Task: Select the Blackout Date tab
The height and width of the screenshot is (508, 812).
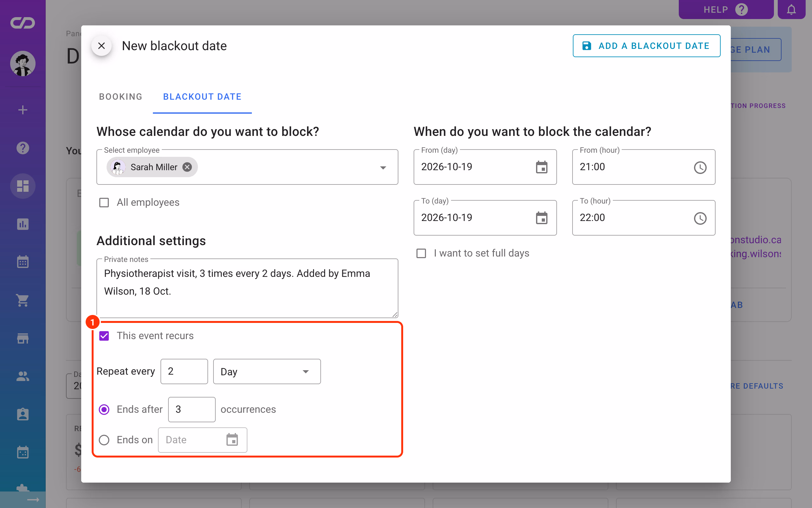Action: click(202, 97)
